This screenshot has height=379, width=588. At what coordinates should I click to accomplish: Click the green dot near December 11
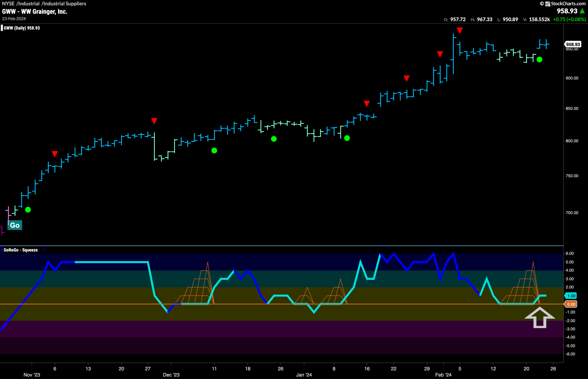pos(214,151)
